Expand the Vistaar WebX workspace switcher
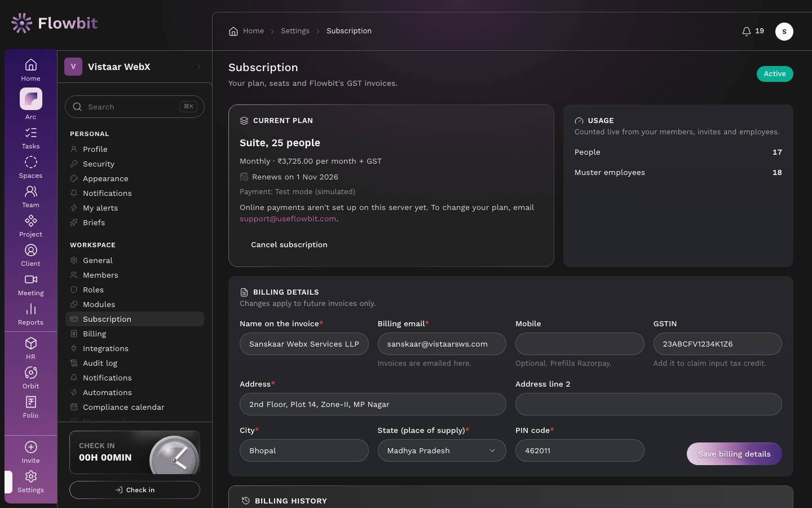The height and width of the screenshot is (508, 812). (x=134, y=67)
